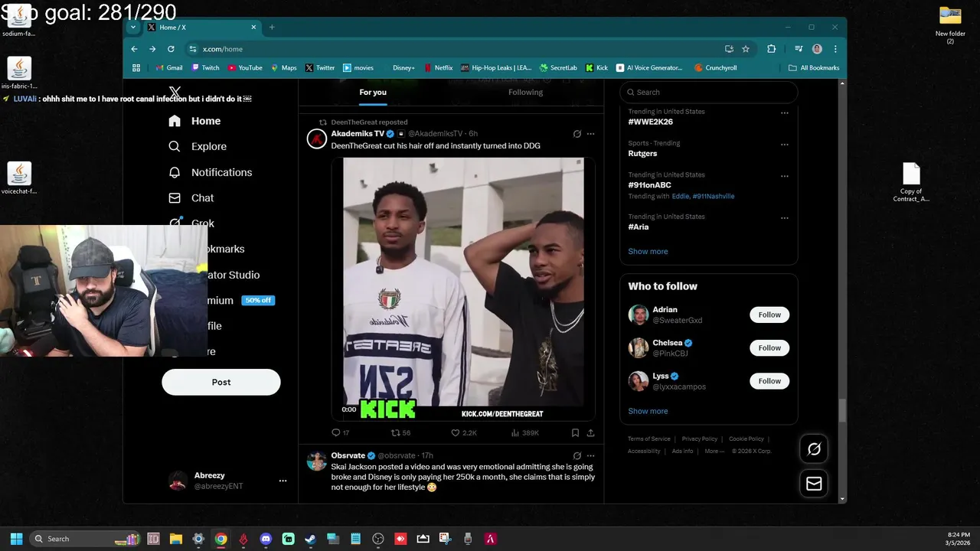Open floating messages envelope button
The image size is (980, 551).
pos(814,484)
